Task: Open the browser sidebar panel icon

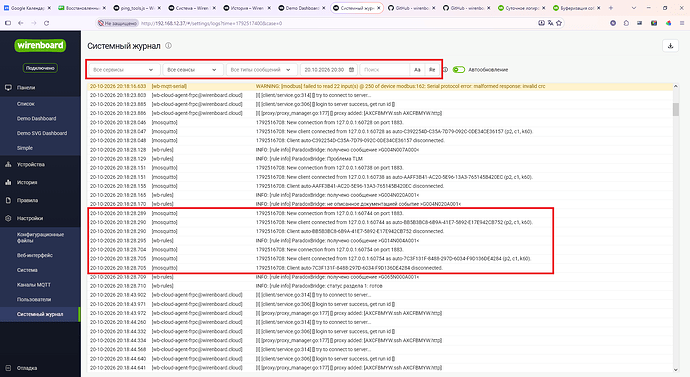Action: click(x=7, y=23)
